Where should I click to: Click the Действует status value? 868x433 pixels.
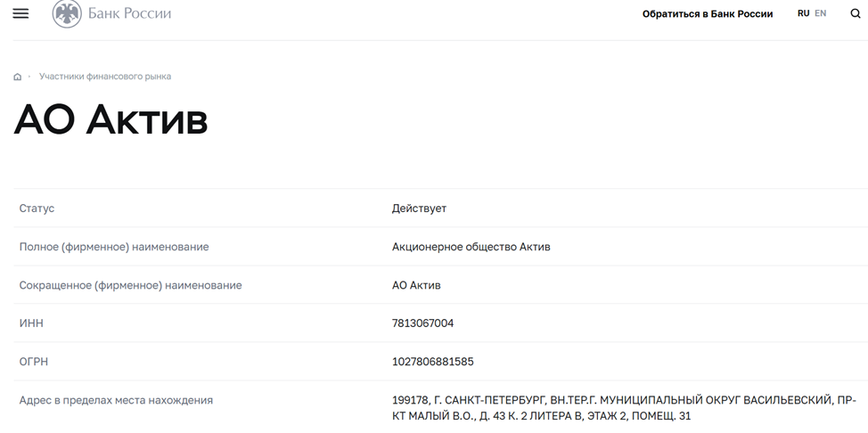click(419, 208)
